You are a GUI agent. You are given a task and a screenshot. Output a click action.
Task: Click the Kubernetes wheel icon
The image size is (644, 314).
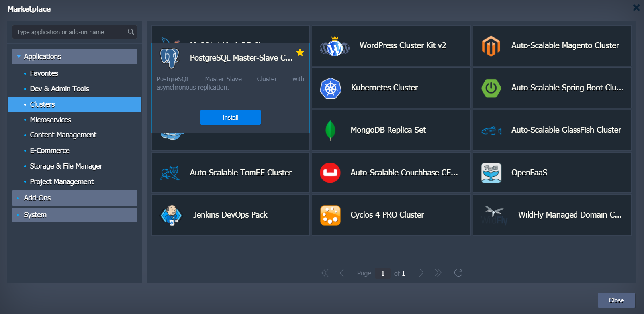331,88
